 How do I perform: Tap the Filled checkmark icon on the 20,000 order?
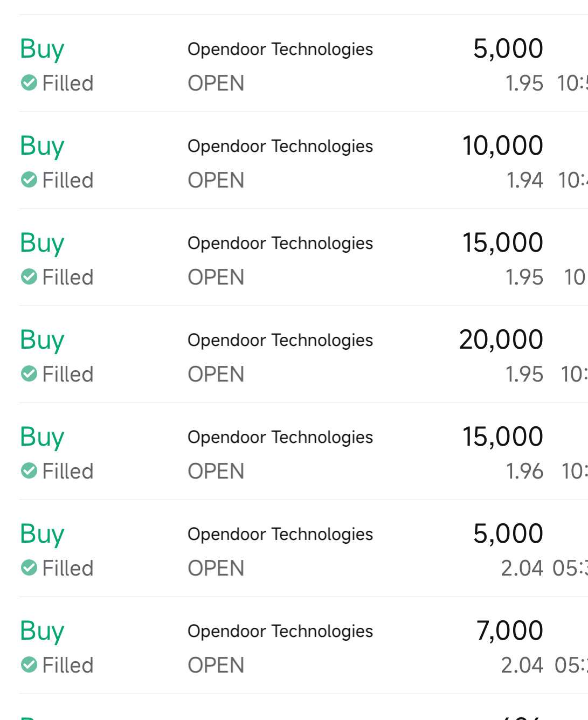29,374
